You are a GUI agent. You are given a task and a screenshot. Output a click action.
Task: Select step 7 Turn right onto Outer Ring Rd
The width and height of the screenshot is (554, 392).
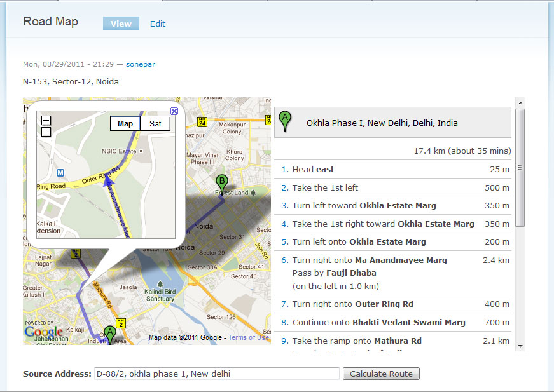click(x=392, y=304)
